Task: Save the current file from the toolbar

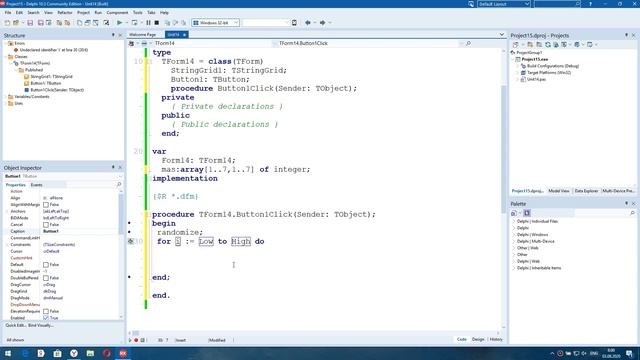Action: coord(30,23)
